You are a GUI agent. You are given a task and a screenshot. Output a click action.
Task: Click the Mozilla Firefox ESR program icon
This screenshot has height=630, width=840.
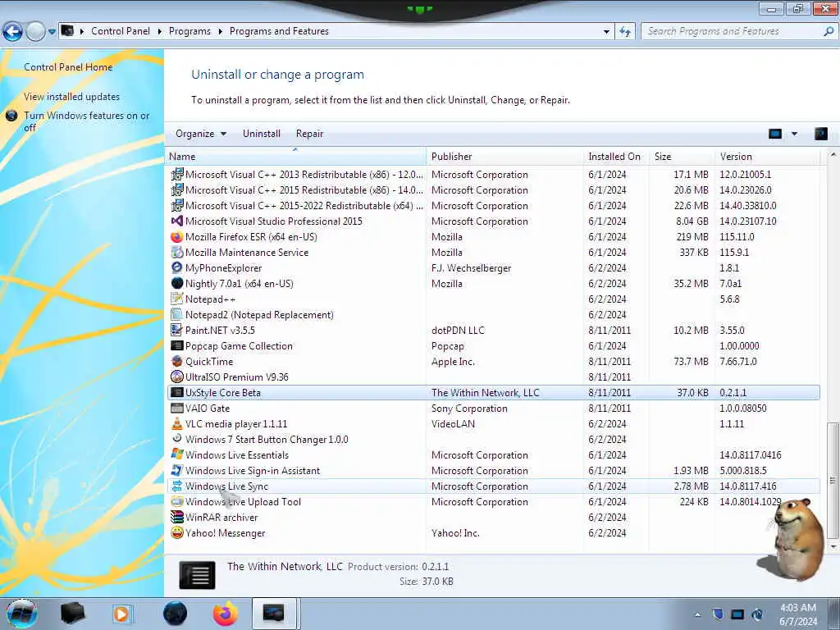click(177, 236)
